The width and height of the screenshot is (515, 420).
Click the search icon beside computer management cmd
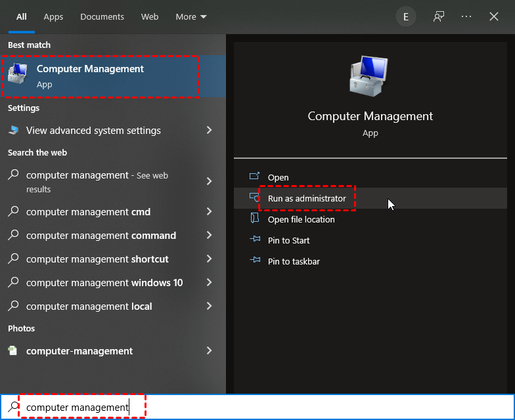point(13,211)
